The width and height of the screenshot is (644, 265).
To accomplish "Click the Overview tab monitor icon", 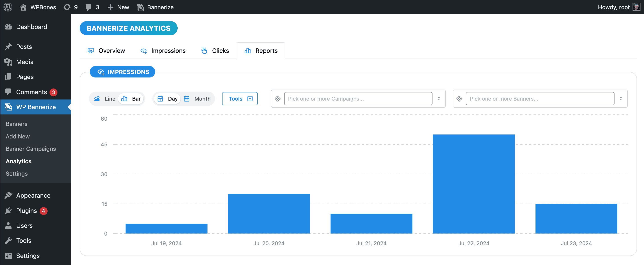I will (x=90, y=51).
